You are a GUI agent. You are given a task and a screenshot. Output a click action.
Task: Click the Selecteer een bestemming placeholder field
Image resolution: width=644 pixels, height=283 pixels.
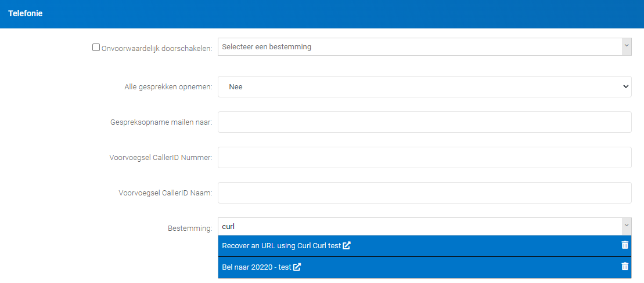(418, 47)
